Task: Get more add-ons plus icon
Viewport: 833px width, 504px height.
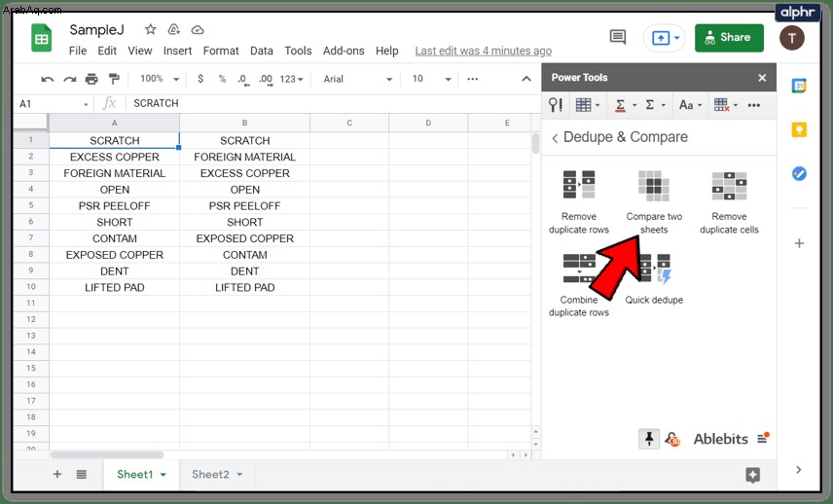Action: tap(799, 243)
